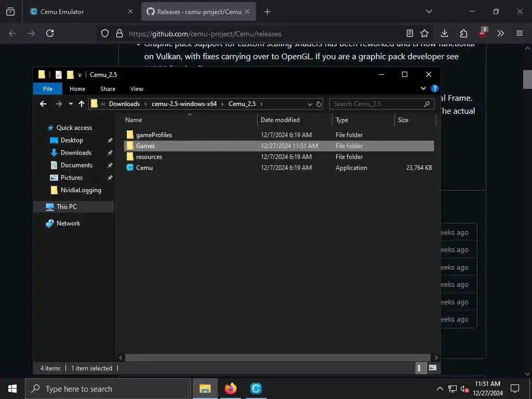Toggle Firefox reader view icon
532x399 pixels.
pos(410,33)
